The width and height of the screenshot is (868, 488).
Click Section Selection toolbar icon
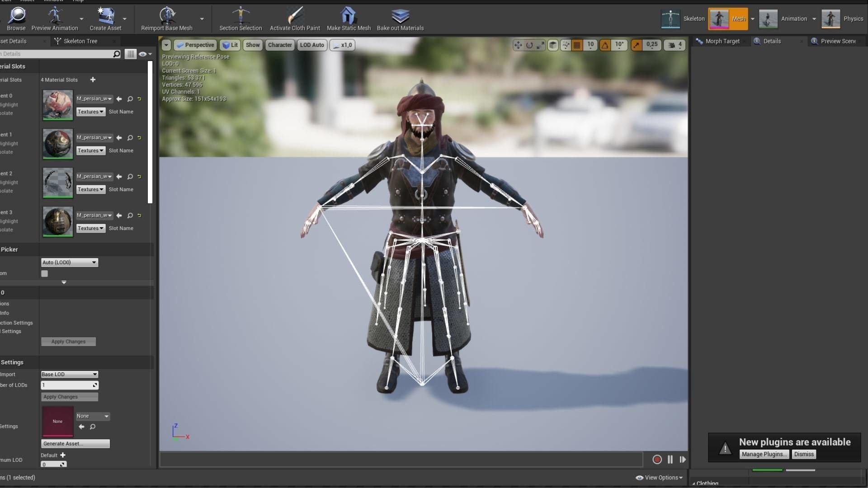[241, 16]
